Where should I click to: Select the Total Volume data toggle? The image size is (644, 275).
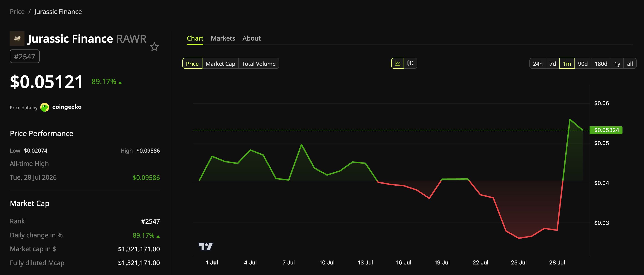point(259,64)
